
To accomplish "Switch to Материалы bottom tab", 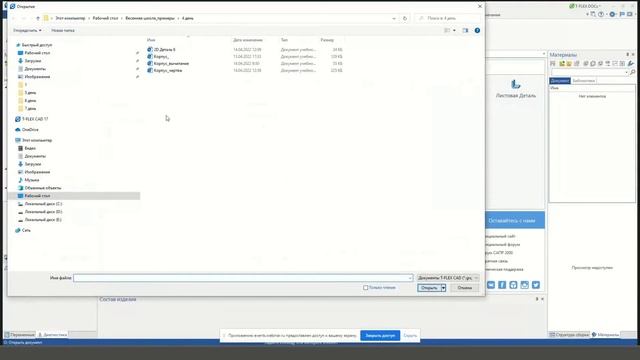I will (x=606, y=335).
